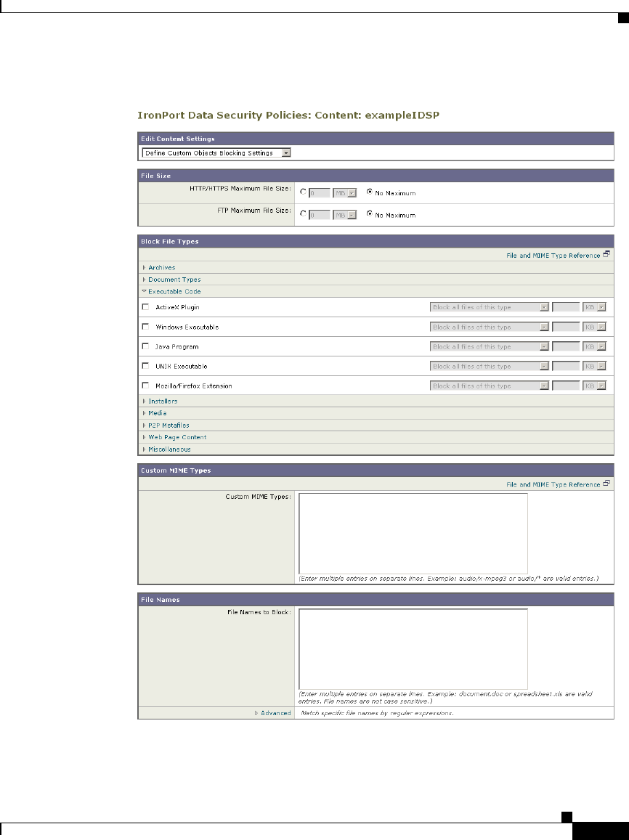Click UNIX Executable size input field

click(x=566, y=366)
